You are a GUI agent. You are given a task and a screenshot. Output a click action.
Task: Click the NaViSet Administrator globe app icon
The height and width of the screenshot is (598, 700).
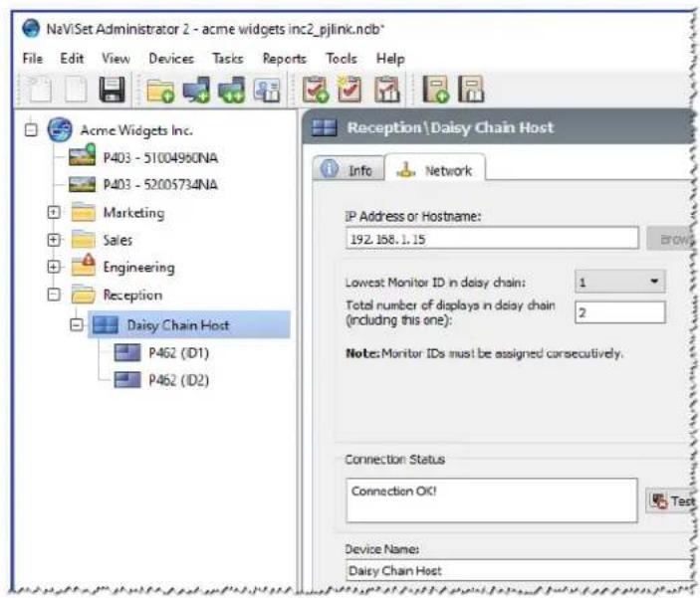pyautogui.click(x=31, y=28)
